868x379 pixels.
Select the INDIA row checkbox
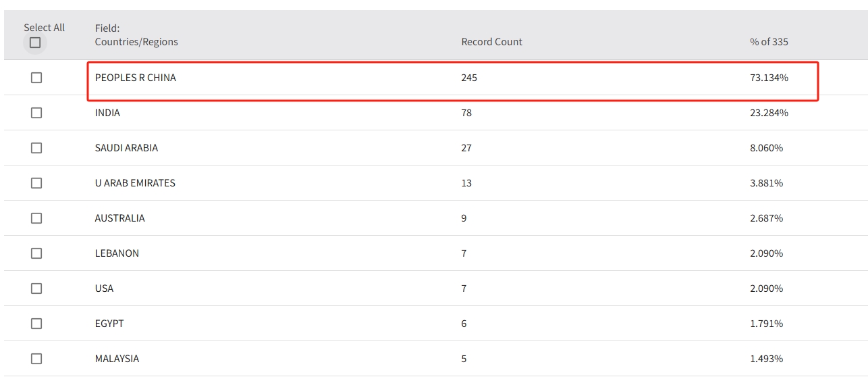pos(36,113)
